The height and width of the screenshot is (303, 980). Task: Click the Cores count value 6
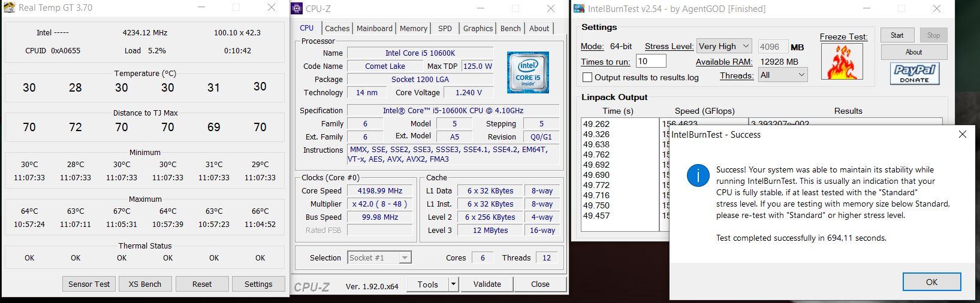pyautogui.click(x=483, y=258)
